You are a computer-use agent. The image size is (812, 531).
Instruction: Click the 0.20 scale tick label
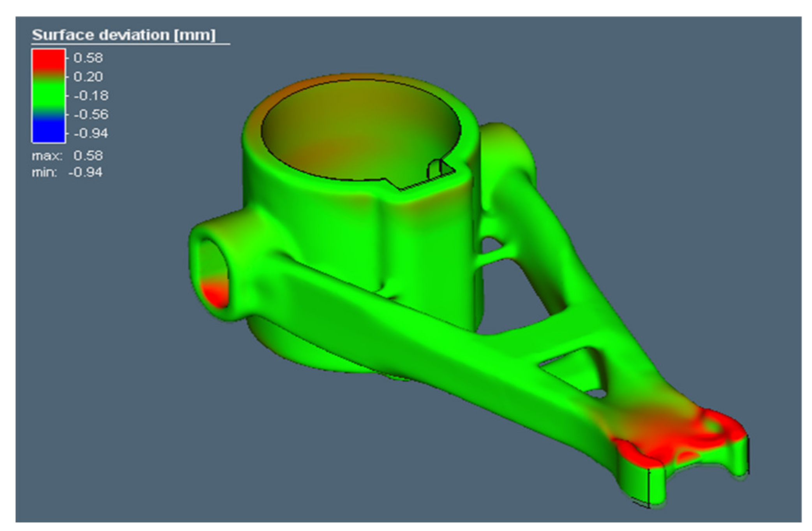88,77
